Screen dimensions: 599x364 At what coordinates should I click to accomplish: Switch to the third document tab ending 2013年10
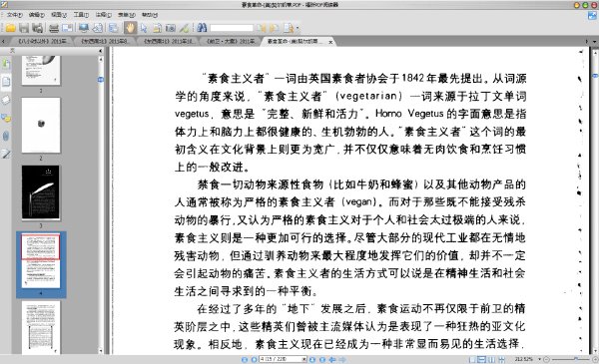[x=168, y=41]
